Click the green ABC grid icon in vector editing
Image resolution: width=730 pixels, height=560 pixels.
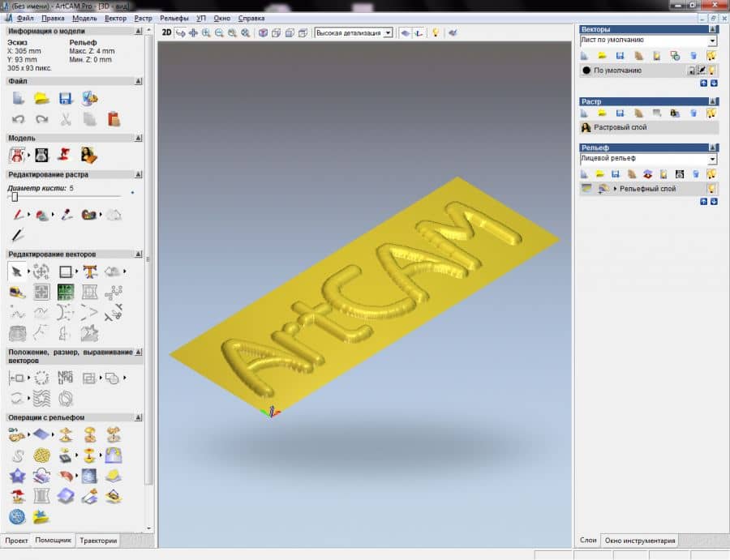66,292
